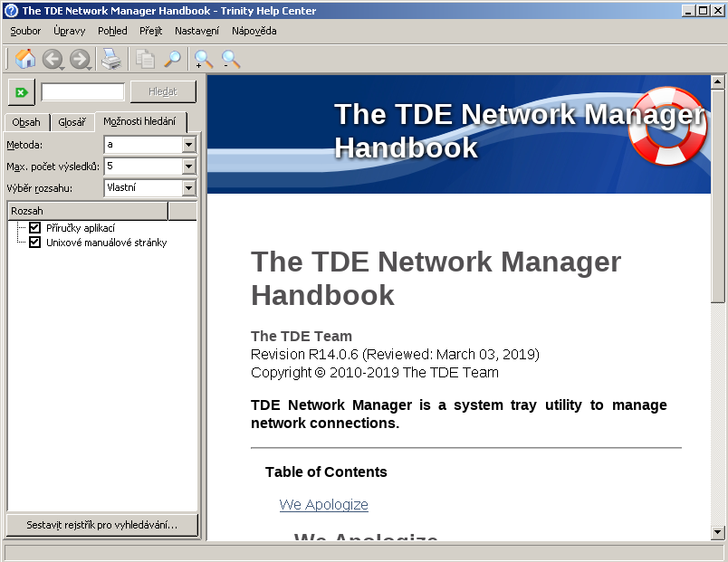Click the text Příručky aplikací
The height and width of the screenshot is (562, 728).
(x=81, y=228)
